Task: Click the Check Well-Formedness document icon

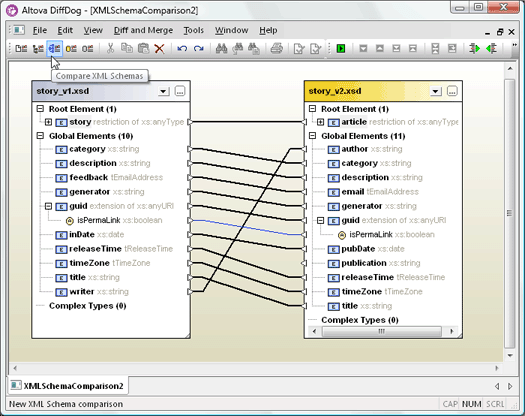Action: 299,49
